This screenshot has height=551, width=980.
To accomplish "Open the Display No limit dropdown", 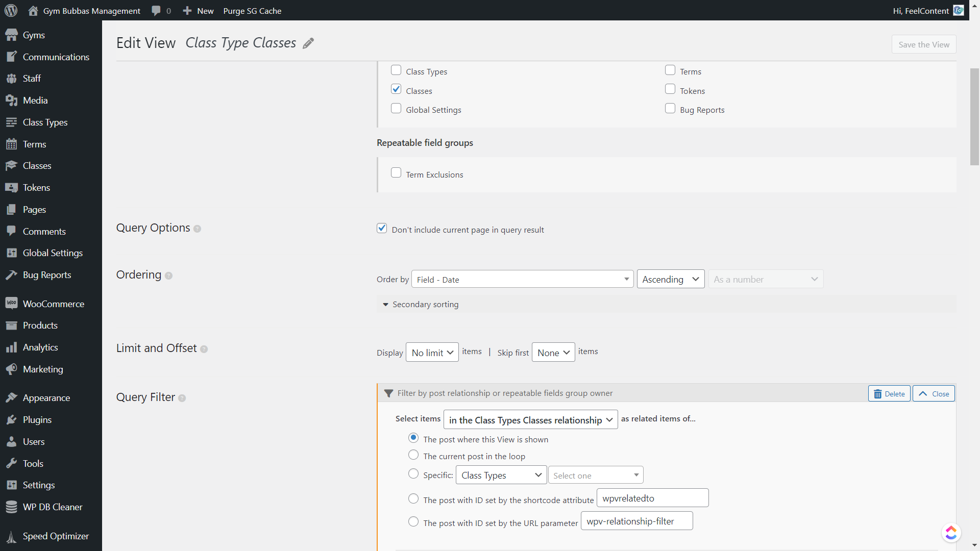I will (432, 353).
